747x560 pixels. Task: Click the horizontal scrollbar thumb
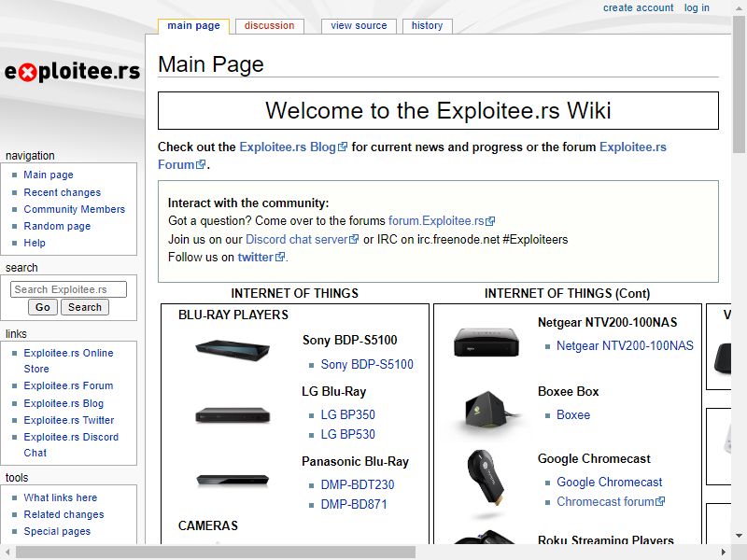tap(216, 553)
